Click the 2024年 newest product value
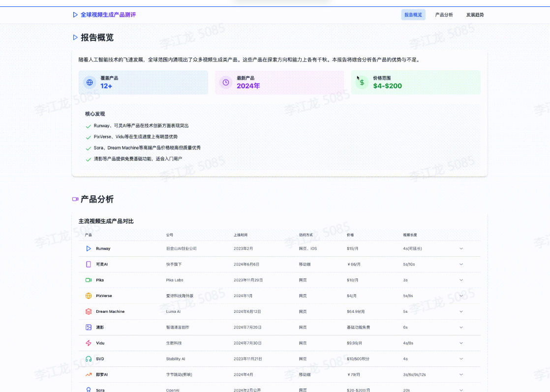 (248, 86)
